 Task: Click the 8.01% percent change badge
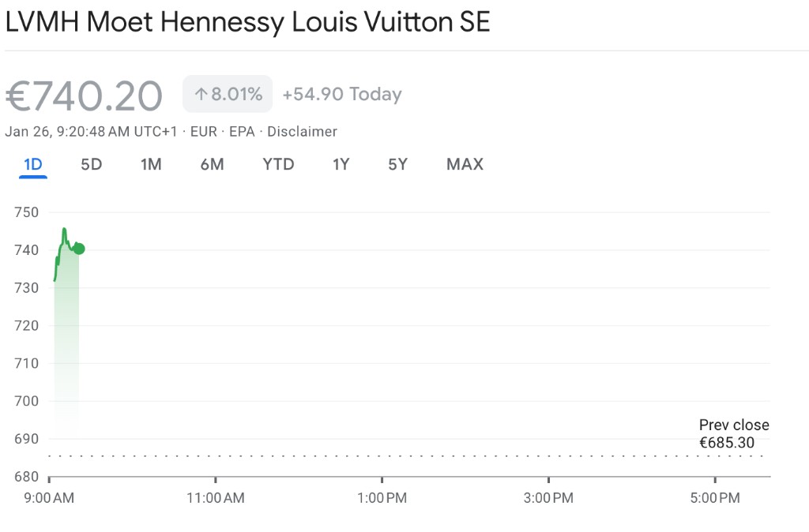[228, 94]
